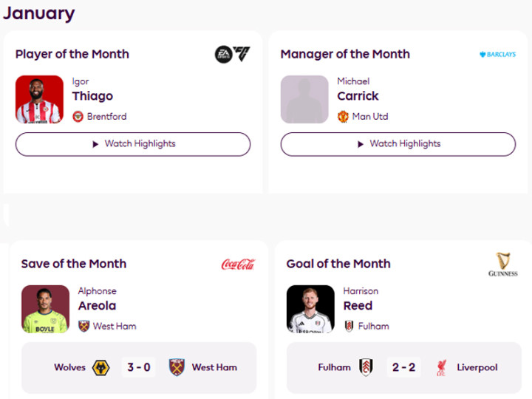
Task: Click the Fulham crest in the match score
Action: [x=366, y=367]
